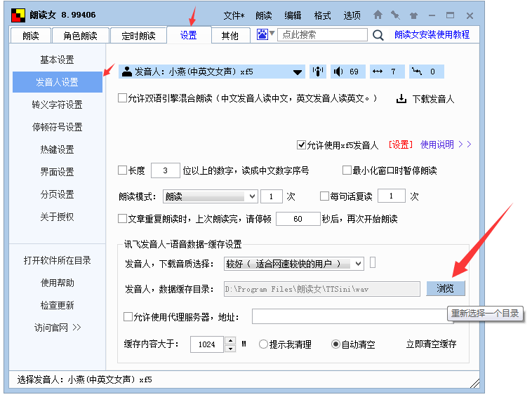Switch to the 朗读 tab
Image resolution: width=532 pixels, height=397 pixels.
(x=31, y=35)
